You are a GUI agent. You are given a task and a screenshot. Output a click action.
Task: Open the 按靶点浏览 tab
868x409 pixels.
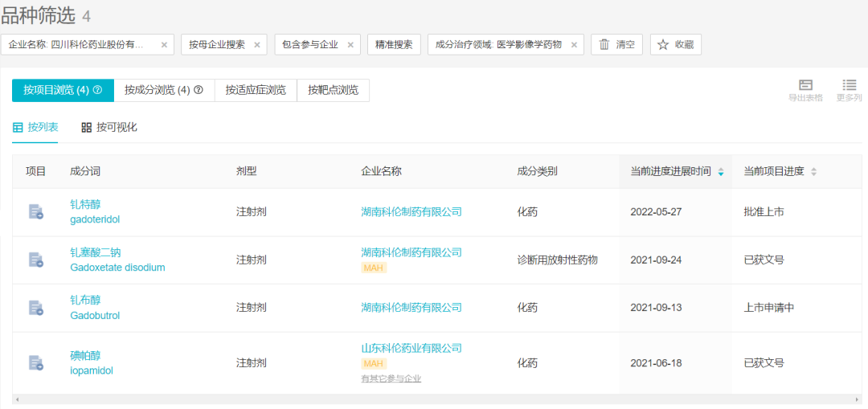coord(334,90)
